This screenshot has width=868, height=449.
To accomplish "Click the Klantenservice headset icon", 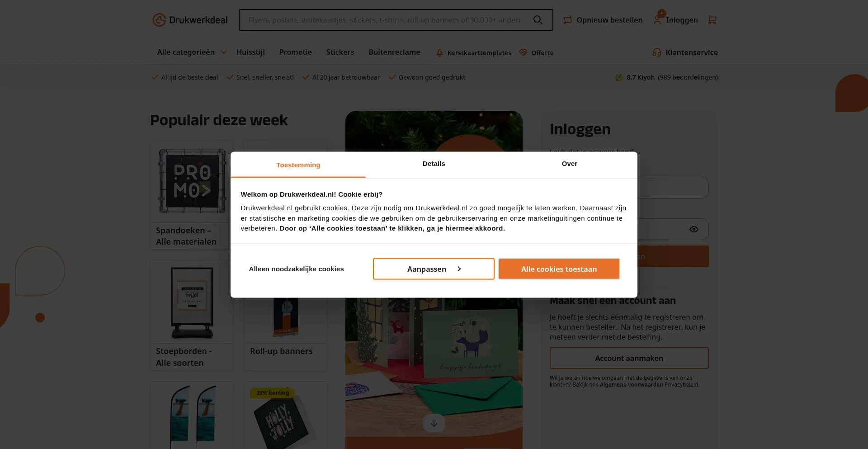I will (x=657, y=52).
